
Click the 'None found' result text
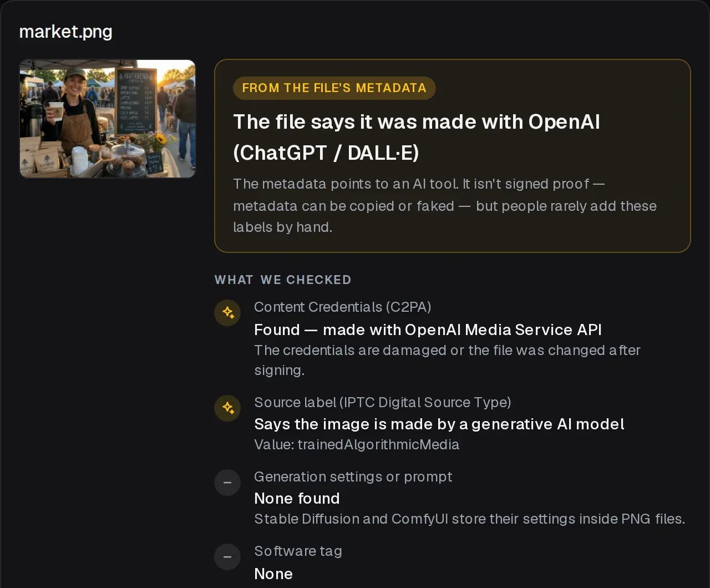pos(297,498)
